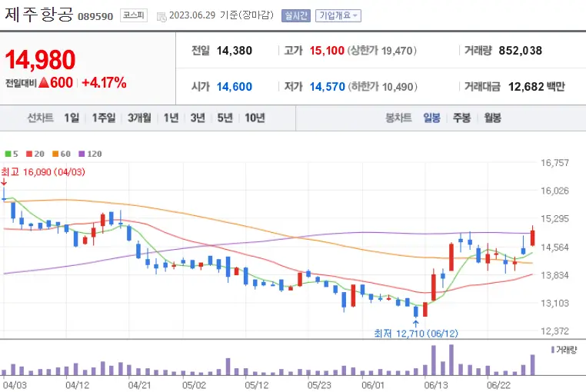Click the 06/22 date on chart axis
This screenshot has width=586, height=392.
498,385
